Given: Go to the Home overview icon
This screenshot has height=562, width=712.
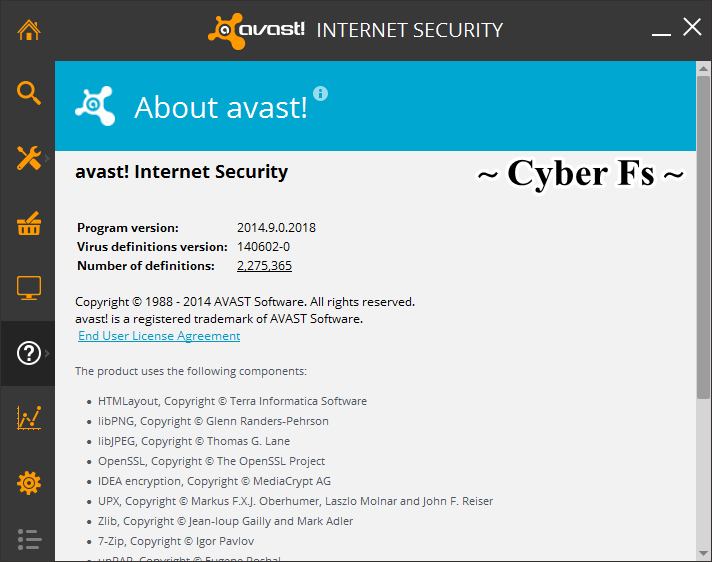Looking at the screenshot, I should click(28, 29).
